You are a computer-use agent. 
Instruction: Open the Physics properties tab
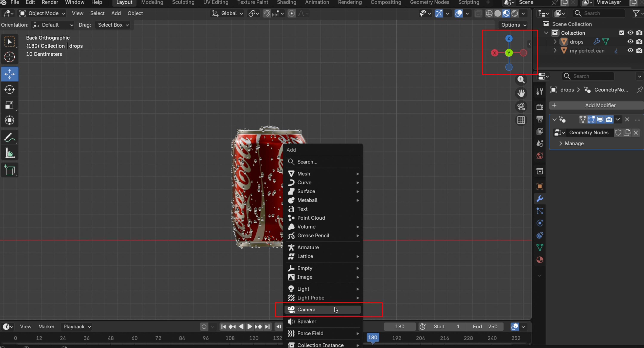coord(540,223)
